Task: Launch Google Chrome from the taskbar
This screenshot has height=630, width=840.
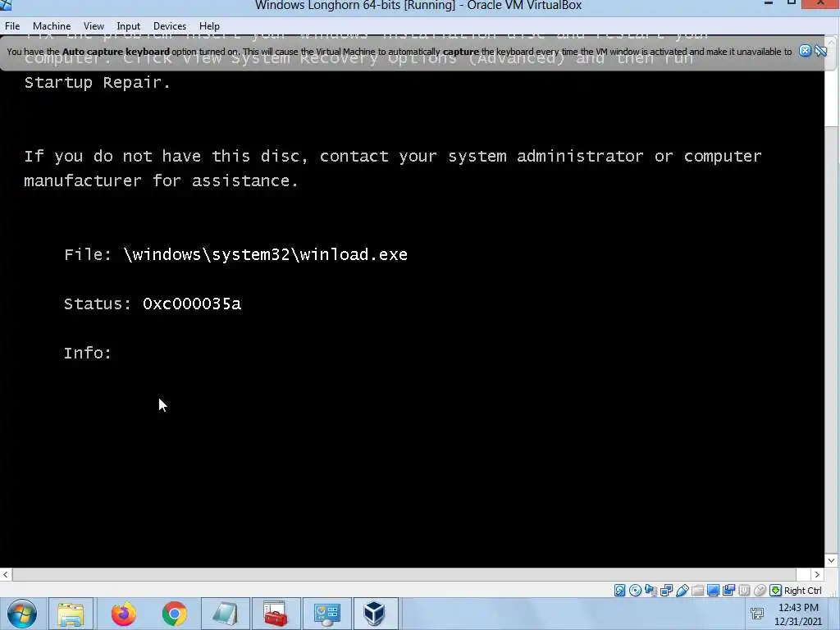Action: pyautogui.click(x=174, y=614)
